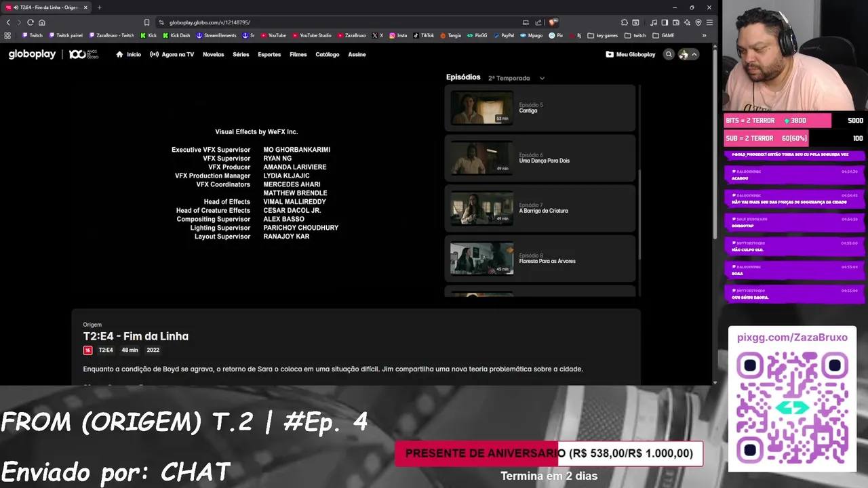Open the PixGG bookmark
Viewport: 868px width, 488px height.
click(477, 35)
